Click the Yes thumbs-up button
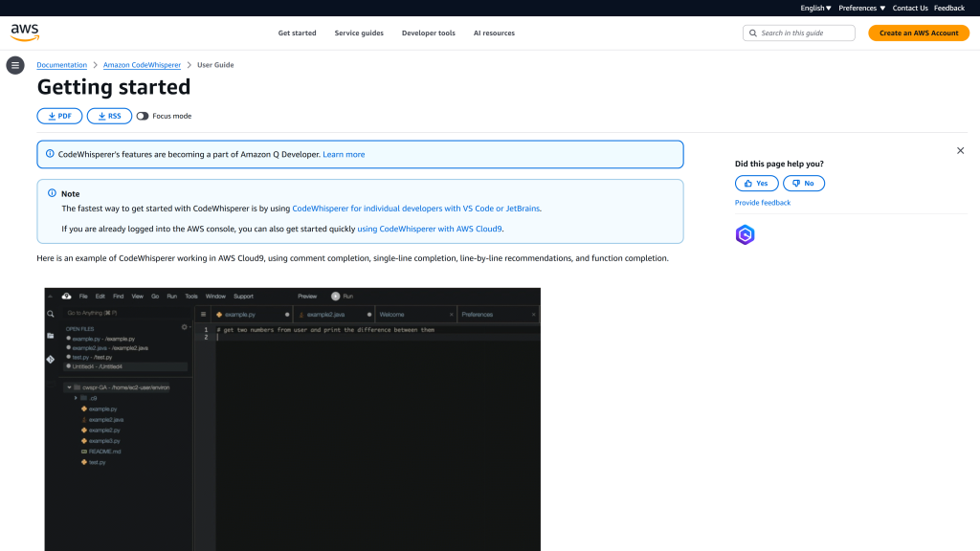This screenshot has height=551, width=980. coord(756,183)
